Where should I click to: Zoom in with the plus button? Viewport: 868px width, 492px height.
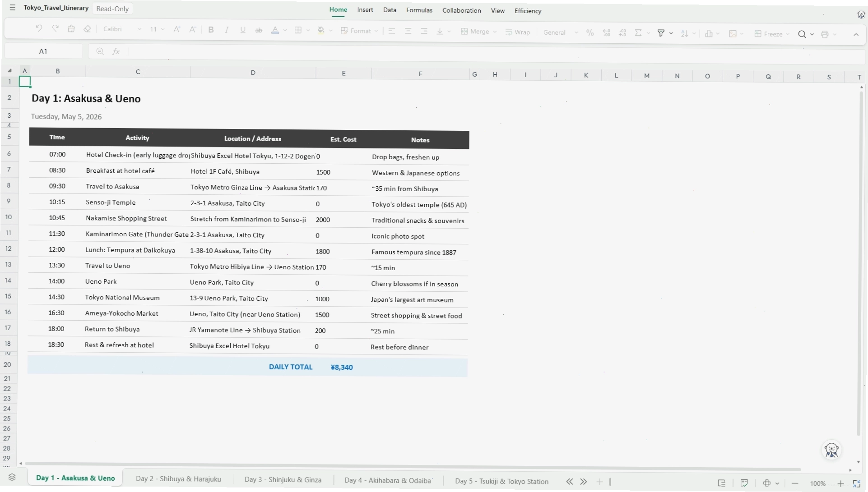click(840, 483)
